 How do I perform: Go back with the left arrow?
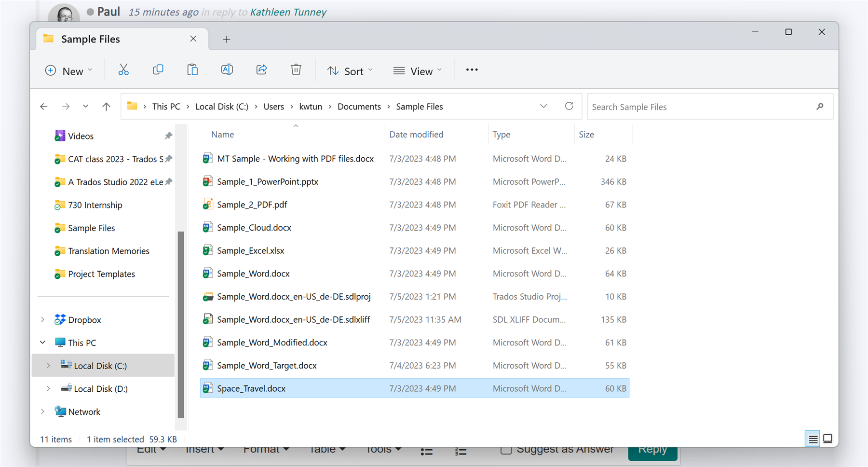point(44,107)
